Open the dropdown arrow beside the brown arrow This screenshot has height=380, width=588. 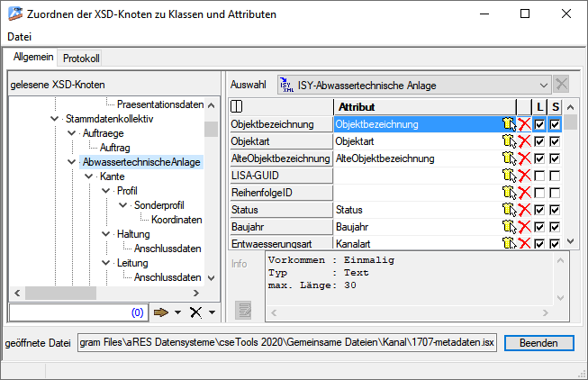pyautogui.click(x=178, y=313)
